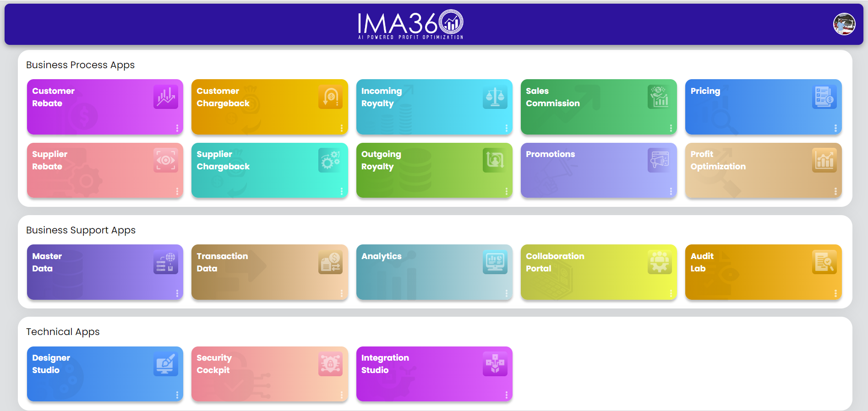This screenshot has height=411, width=868.
Task: Click the IMA360 logo
Action: [x=410, y=25]
